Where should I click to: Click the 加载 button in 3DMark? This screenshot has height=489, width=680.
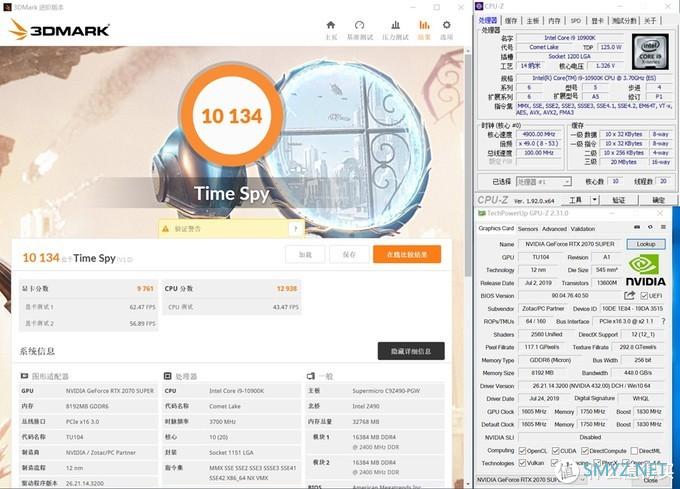click(x=305, y=254)
